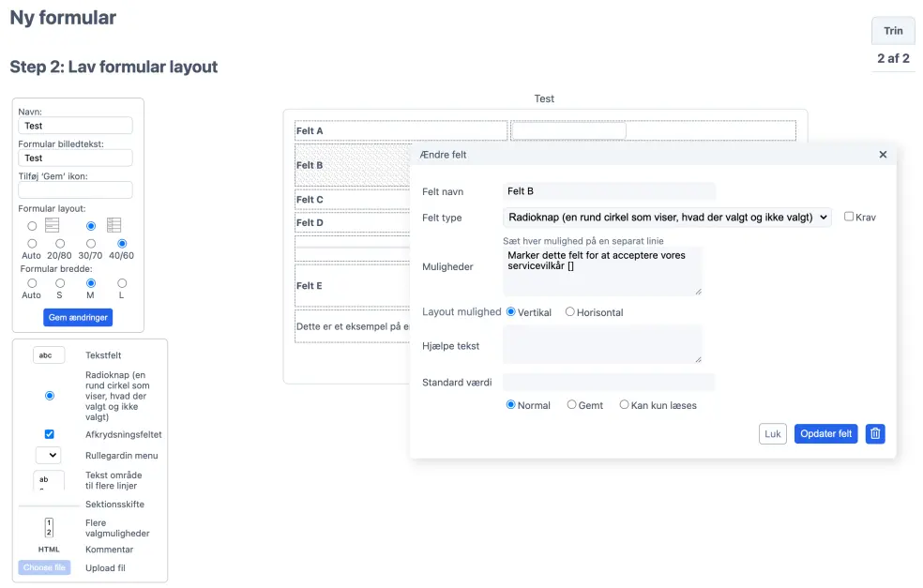923x588 pixels.
Task: Select the Radioknap element icon in palette
Action: [x=50, y=396]
